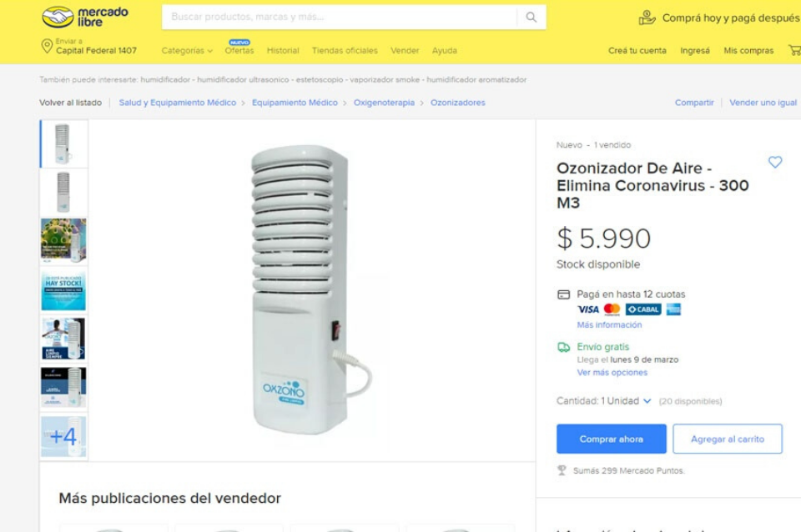
Task: Click the Mercado Libre logo
Action: (85, 17)
